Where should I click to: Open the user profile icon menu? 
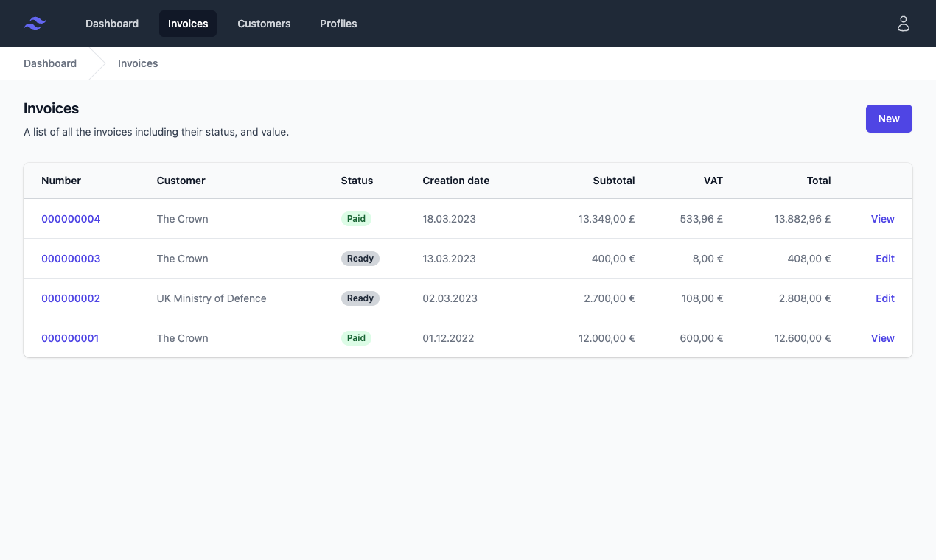tap(904, 24)
